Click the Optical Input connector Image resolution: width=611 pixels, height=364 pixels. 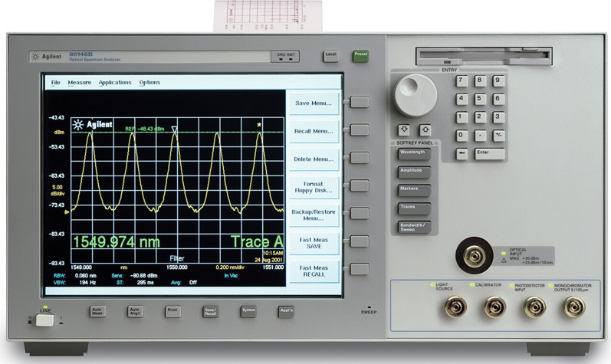475,256
